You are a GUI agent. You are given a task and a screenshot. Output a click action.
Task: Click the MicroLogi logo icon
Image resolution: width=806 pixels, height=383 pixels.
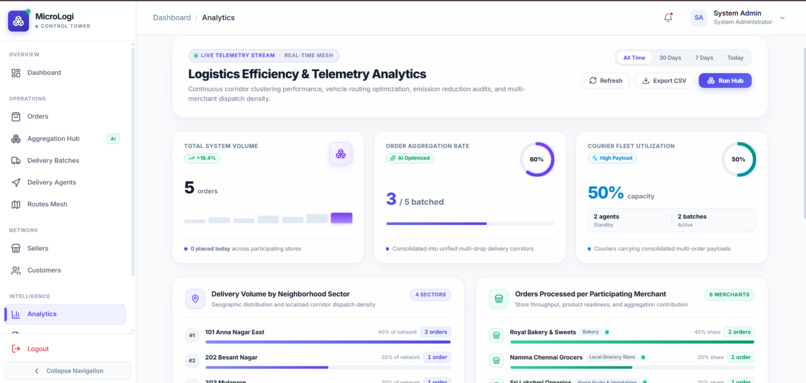pyautogui.click(x=19, y=21)
